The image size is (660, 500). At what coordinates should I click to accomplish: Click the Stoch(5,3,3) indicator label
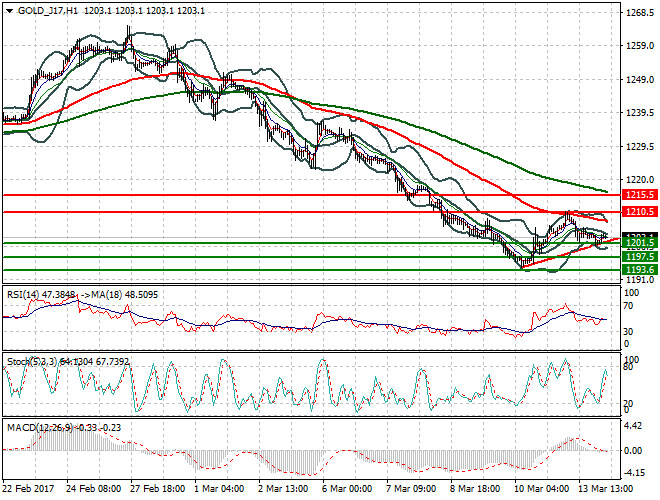tap(29, 359)
